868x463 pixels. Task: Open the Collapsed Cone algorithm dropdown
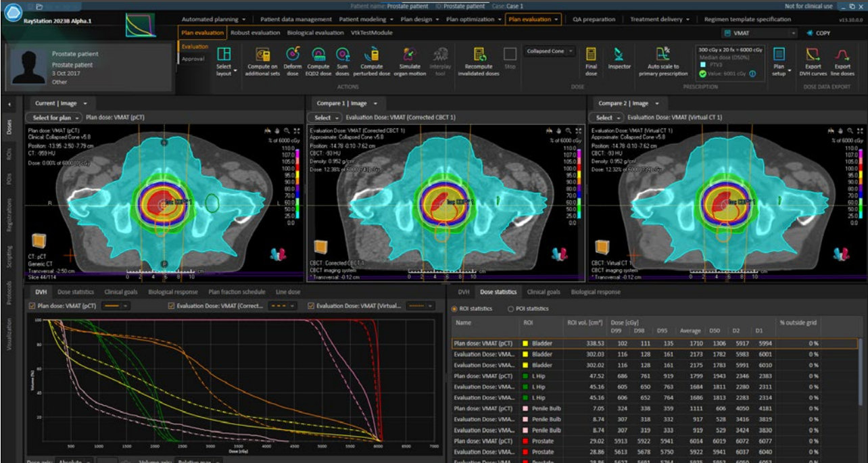pyautogui.click(x=550, y=51)
